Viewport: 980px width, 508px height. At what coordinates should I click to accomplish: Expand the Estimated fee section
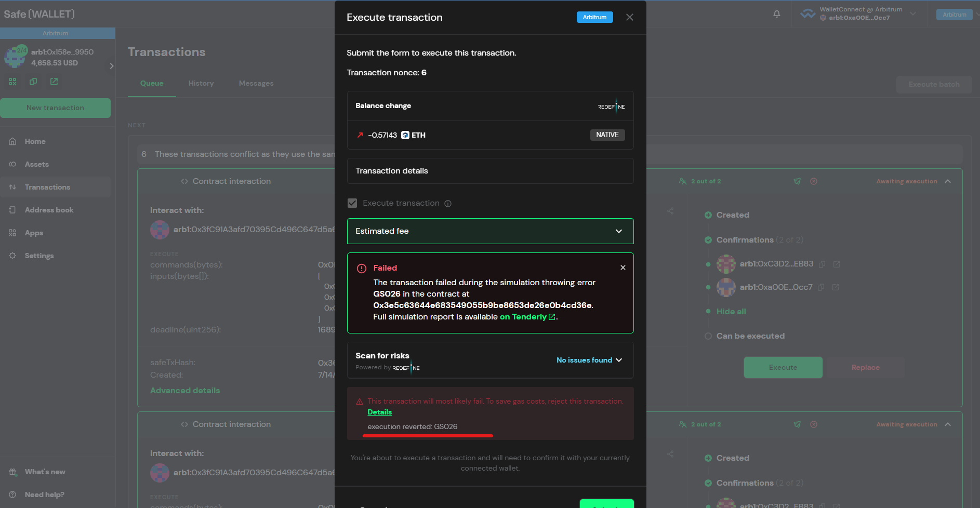click(x=618, y=231)
